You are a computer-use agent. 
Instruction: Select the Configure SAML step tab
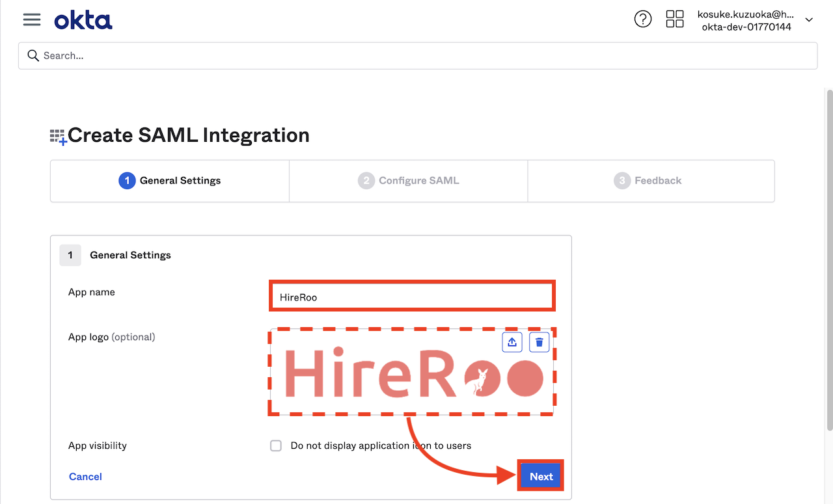point(409,181)
